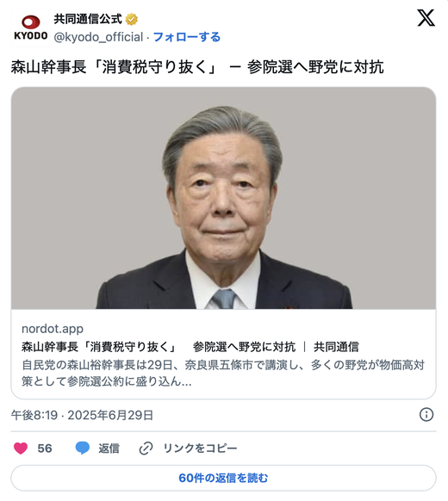Like the post with the heart icon

[21, 448]
